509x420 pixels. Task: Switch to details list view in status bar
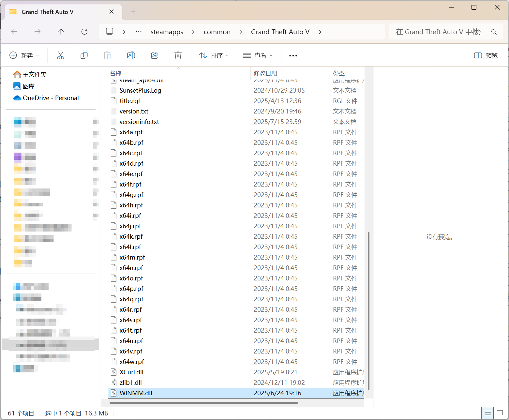[x=487, y=413]
